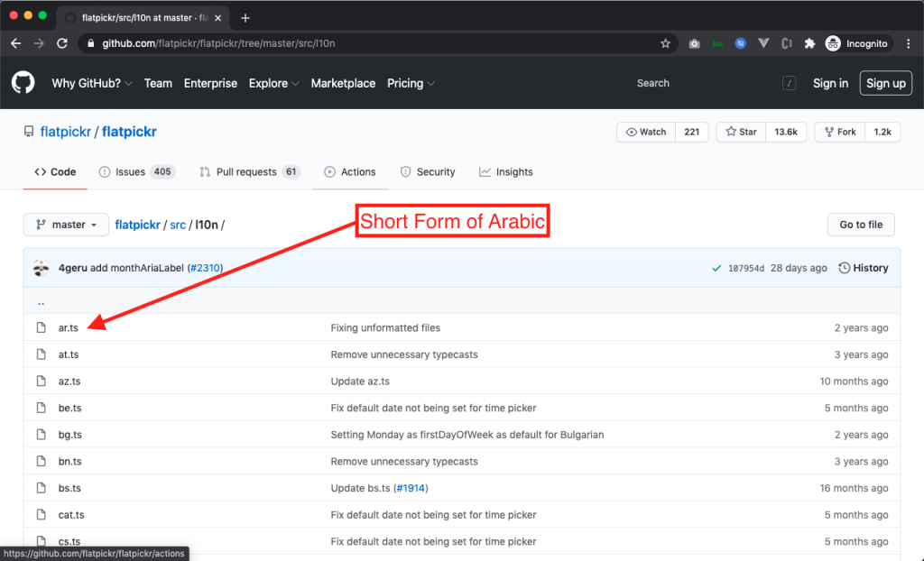Open the ar.ts file

69,327
